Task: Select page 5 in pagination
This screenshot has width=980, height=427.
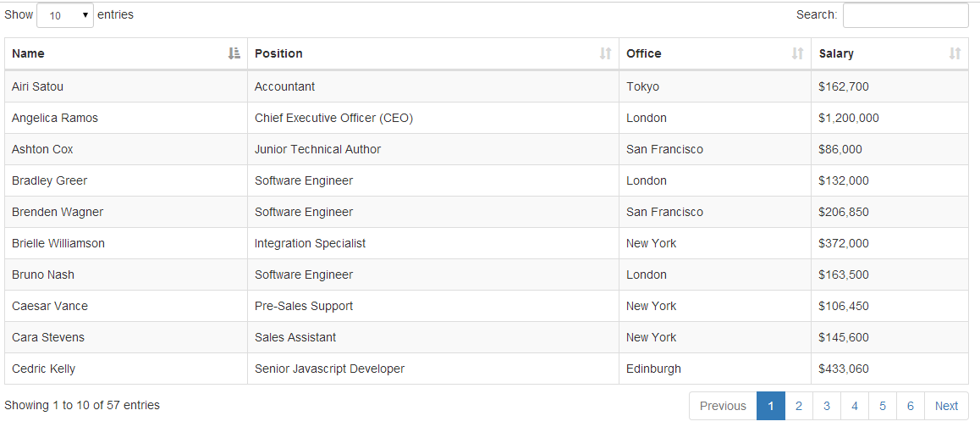Action: point(883,406)
